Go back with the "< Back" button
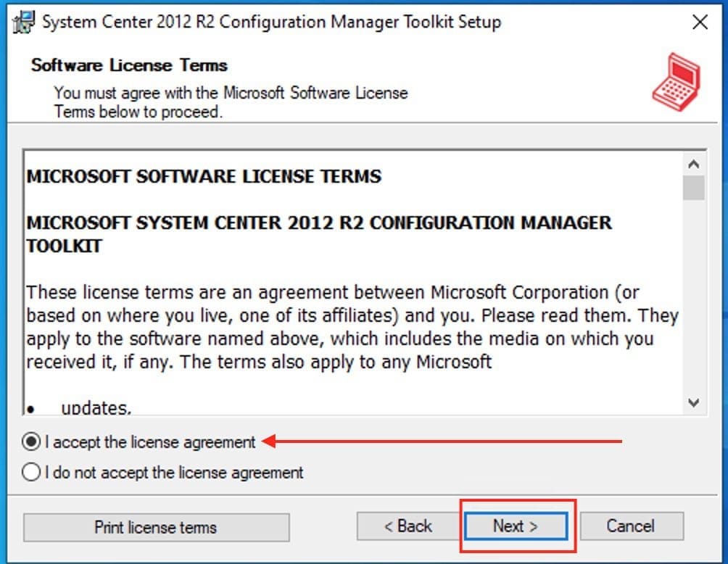 point(408,527)
